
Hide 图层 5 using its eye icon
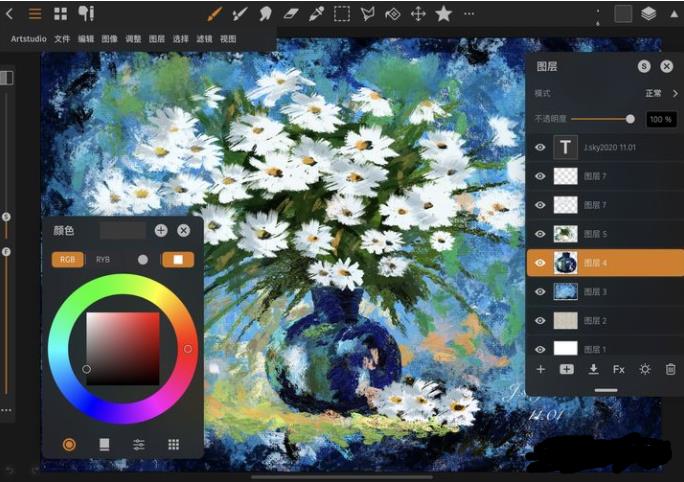point(540,234)
